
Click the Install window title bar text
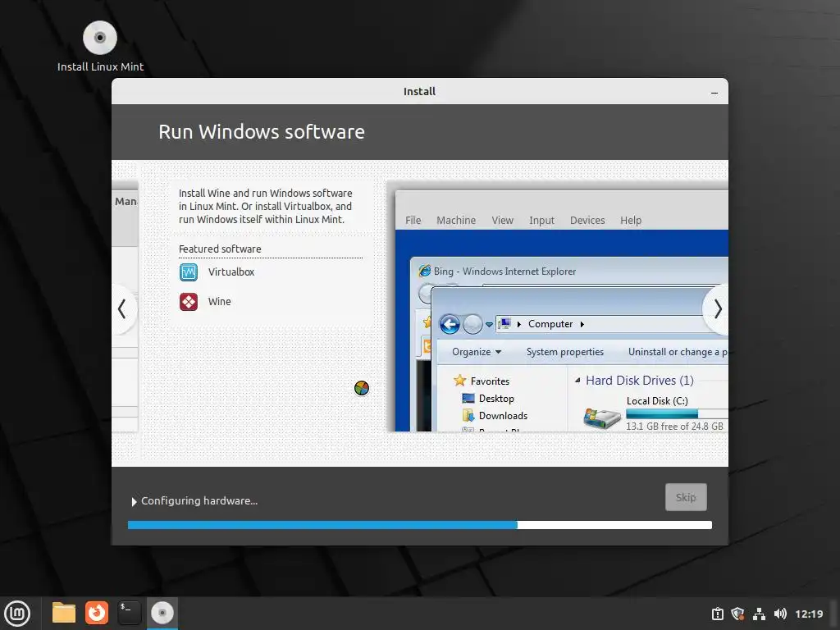click(419, 92)
